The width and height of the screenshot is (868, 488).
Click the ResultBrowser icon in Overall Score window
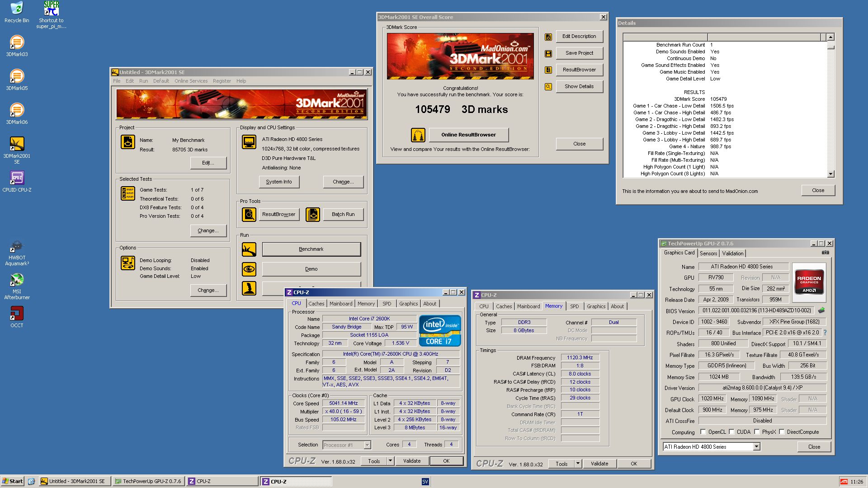548,70
